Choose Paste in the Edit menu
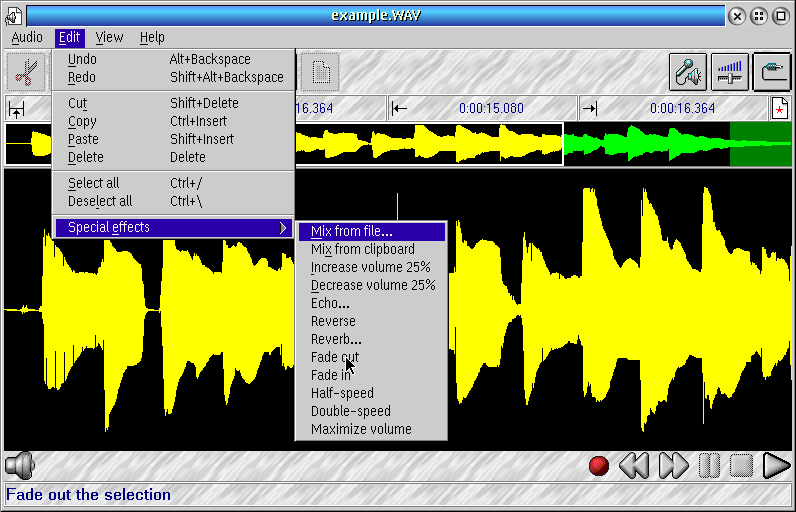 pos(174,140)
